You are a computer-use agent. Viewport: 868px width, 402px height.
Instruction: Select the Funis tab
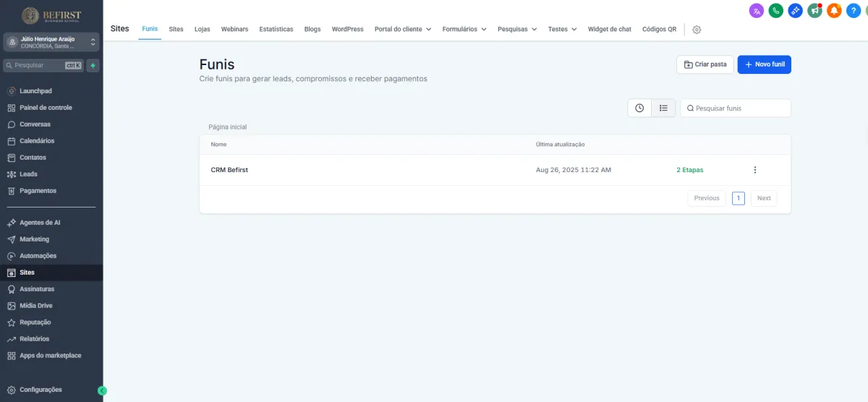coord(150,29)
